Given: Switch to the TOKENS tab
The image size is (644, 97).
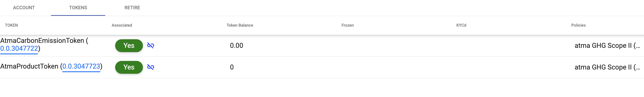Looking at the screenshot, I should coord(78,8).
